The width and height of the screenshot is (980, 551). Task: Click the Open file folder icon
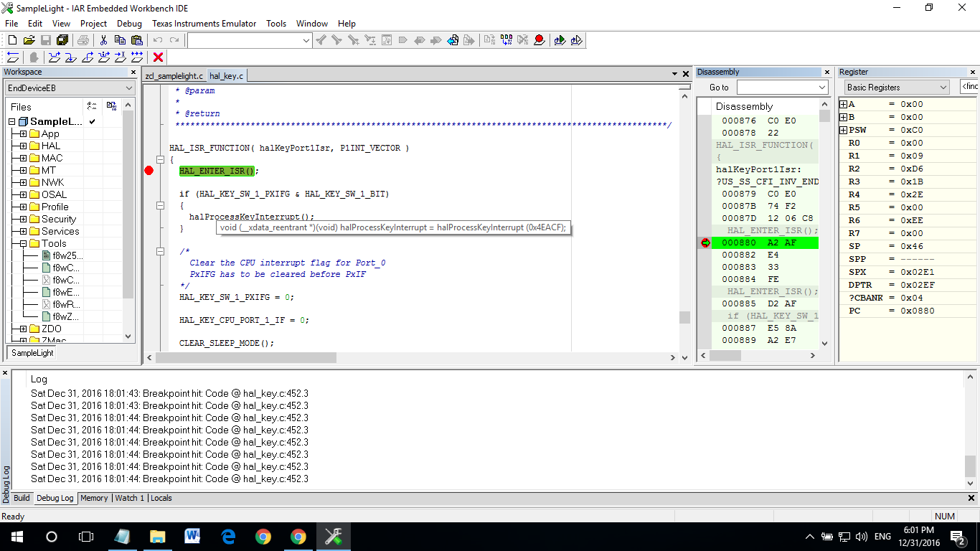point(29,40)
